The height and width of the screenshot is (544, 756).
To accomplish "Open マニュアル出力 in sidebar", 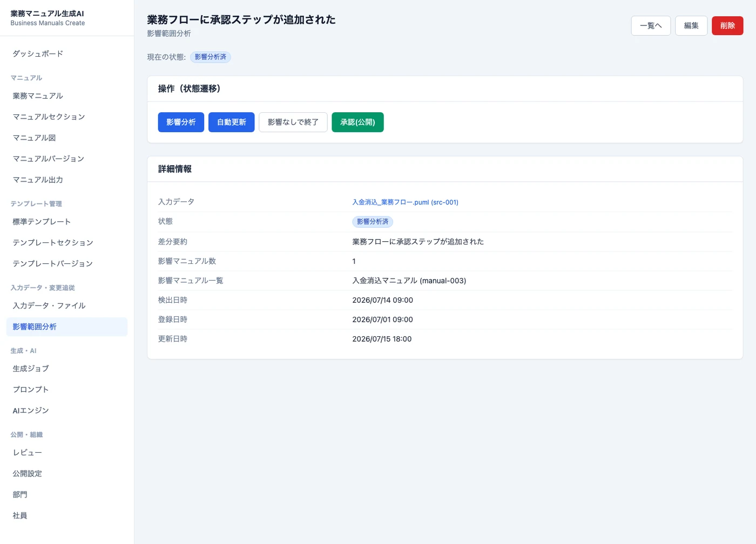I will [x=67, y=180].
